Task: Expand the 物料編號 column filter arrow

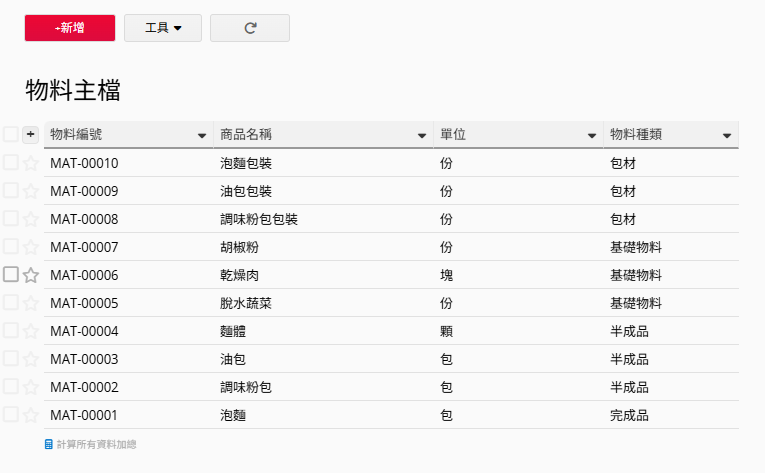Action: coord(202,135)
